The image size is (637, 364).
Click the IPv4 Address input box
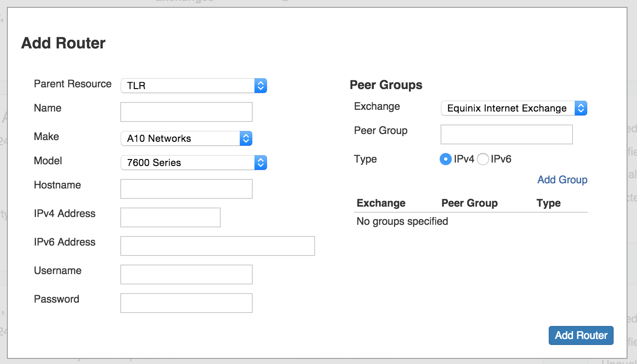coord(170,217)
